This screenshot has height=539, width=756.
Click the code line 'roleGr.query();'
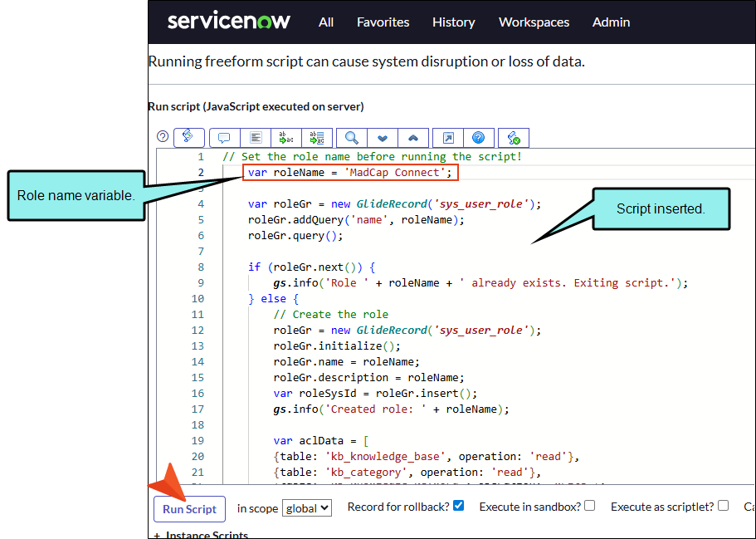[x=295, y=236]
